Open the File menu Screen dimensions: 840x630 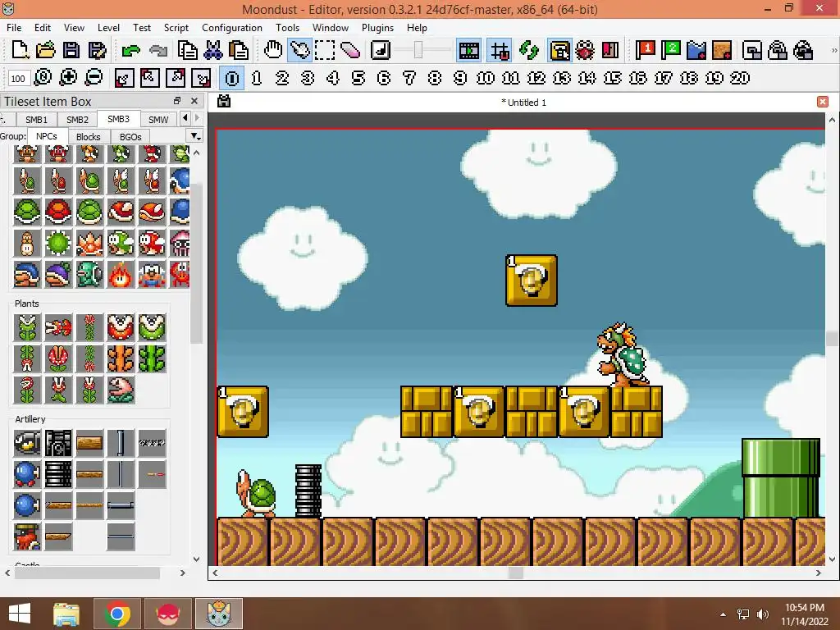[14, 27]
